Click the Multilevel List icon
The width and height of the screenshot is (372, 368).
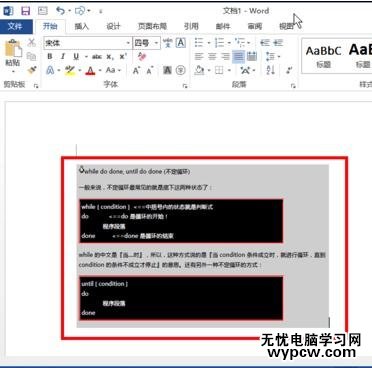point(239,43)
